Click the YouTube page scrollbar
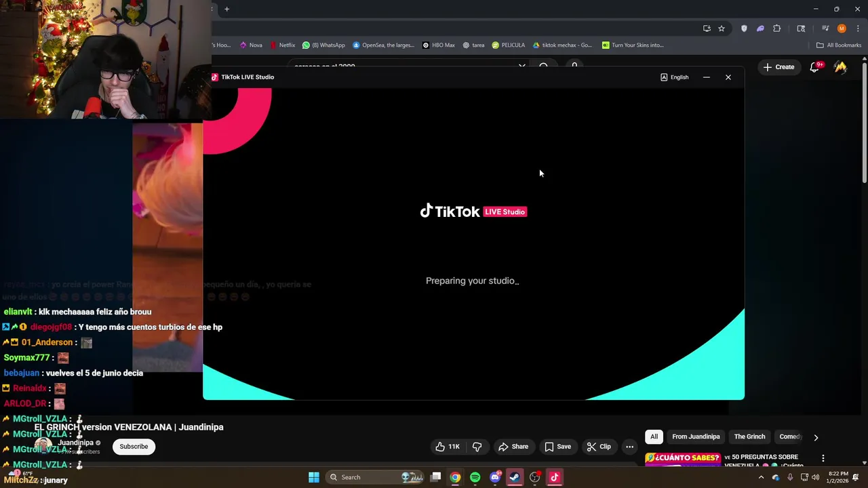 [x=865, y=122]
